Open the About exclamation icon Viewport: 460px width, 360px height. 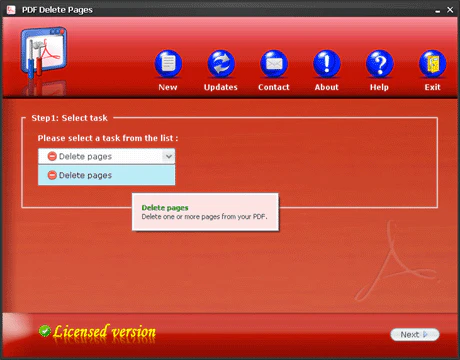[x=327, y=63]
